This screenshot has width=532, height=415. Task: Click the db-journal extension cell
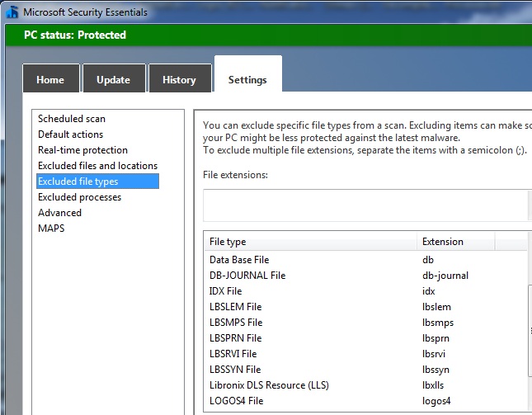tap(445, 276)
